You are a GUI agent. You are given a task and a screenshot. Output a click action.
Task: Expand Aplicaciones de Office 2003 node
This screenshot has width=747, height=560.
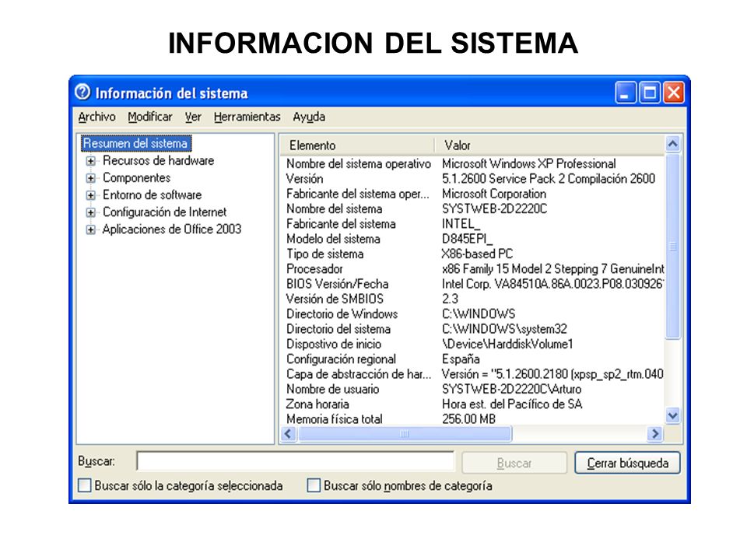[90, 229]
